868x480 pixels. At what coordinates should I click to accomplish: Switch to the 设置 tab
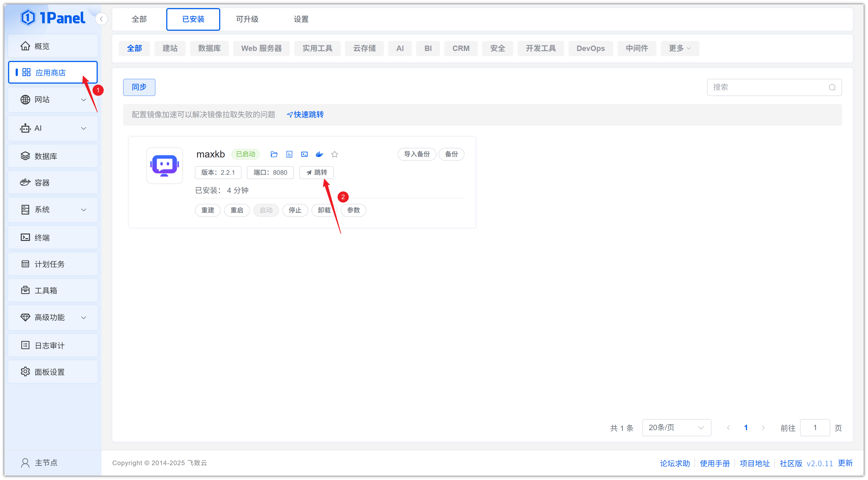point(301,19)
